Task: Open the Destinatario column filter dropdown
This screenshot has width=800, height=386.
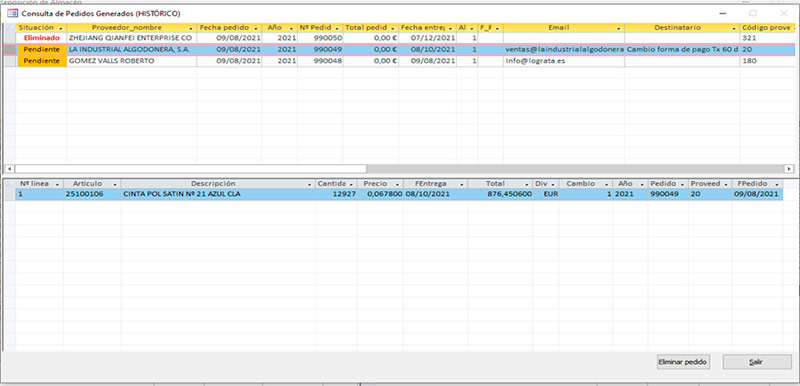Action: [x=734, y=28]
